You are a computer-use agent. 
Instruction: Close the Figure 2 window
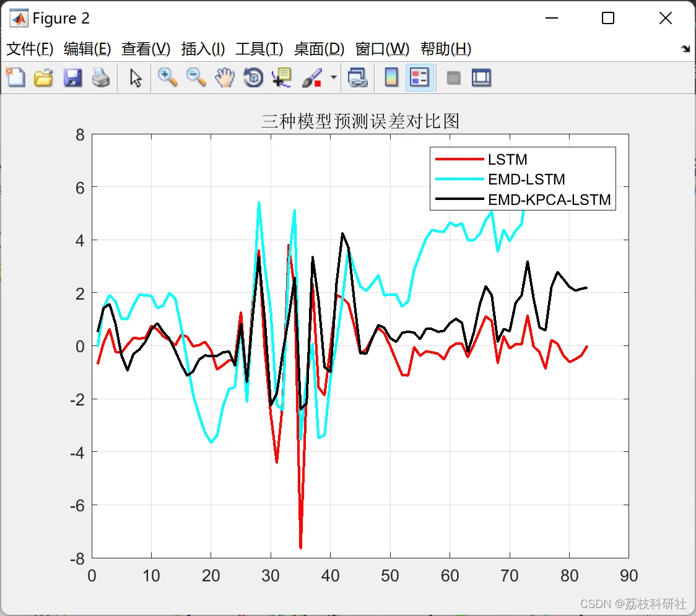(666, 18)
